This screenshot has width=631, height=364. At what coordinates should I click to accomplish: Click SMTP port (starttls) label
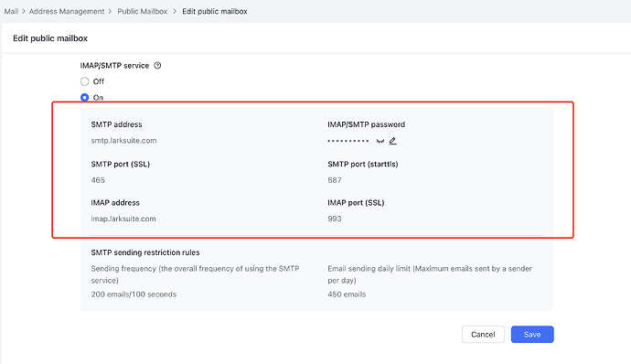[363, 164]
